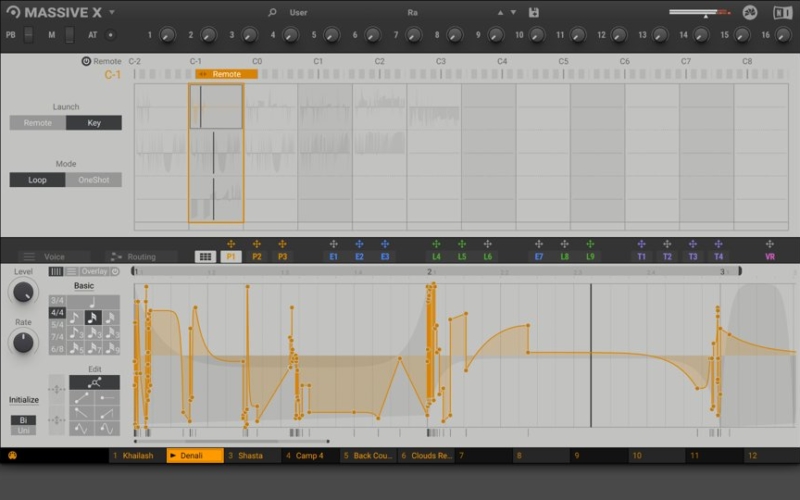Select the P1 performer tab
This screenshot has width=800, height=500.
(231, 257)
